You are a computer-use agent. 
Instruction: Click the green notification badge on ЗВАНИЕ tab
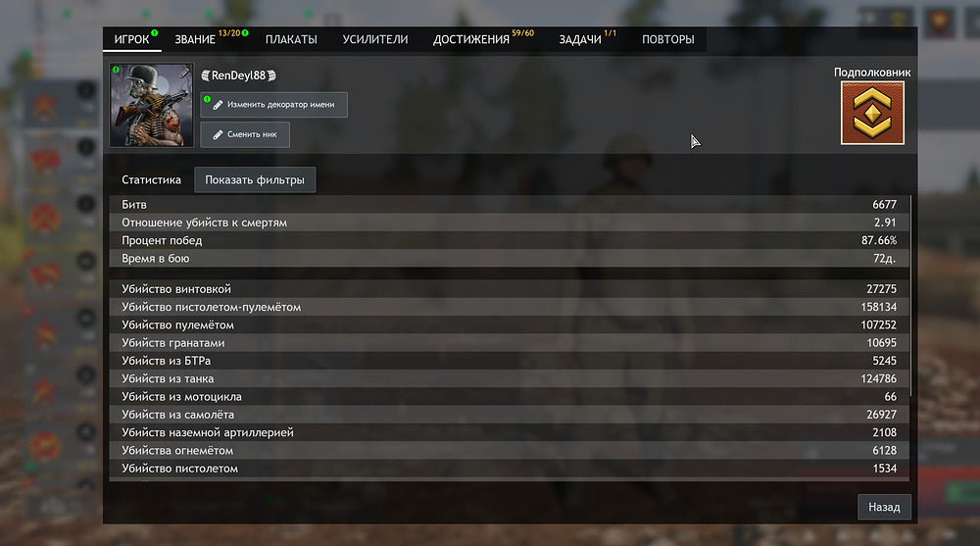click(245, 34)
